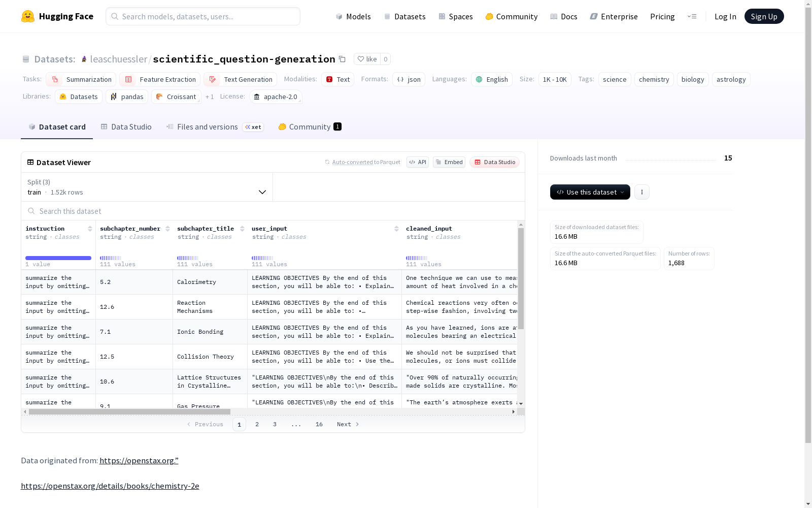This screenshot has width=812, height=508.
Task: Open Models in the top navigation
Action: [353, 16]
